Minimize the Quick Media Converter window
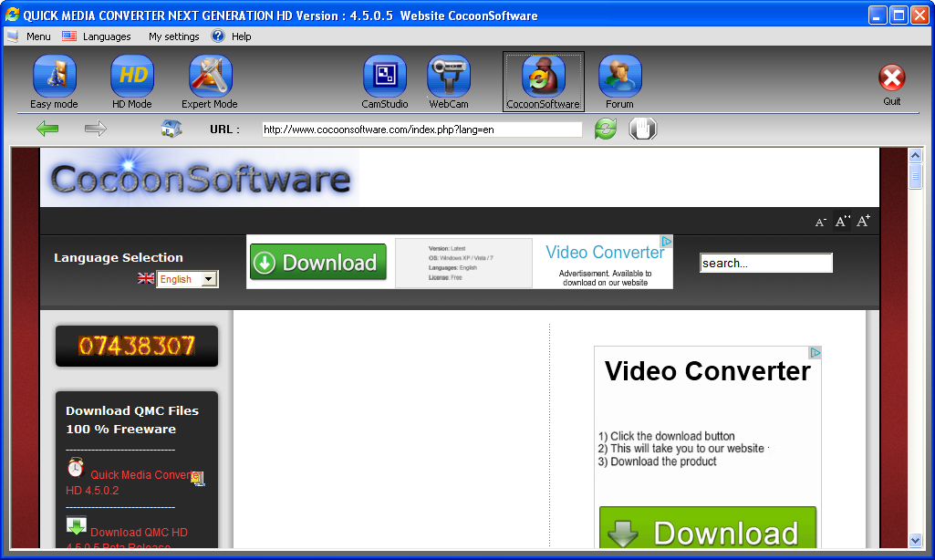The image size is (935, 560). click(x=878, y=15)
